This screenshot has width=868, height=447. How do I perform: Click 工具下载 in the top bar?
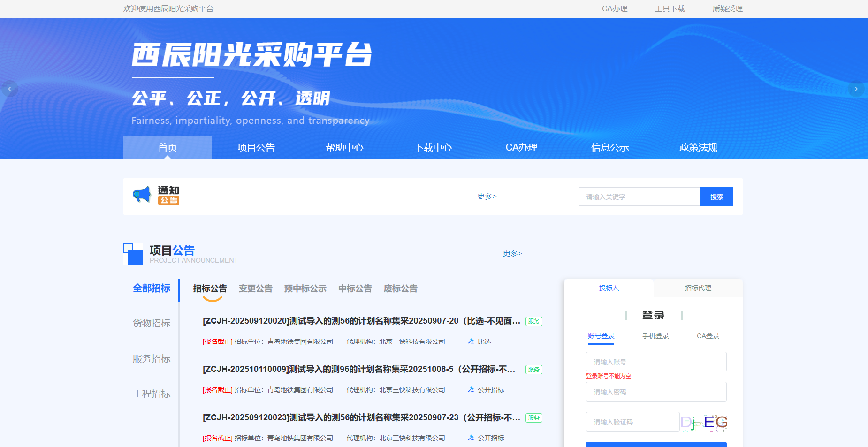(x=670, y=8)
